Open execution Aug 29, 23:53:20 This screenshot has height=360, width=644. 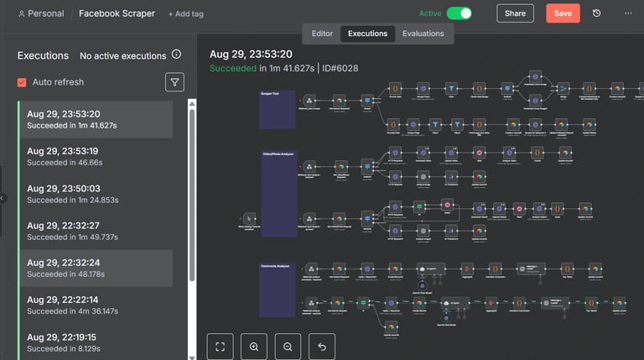click(x=96, y=120)
